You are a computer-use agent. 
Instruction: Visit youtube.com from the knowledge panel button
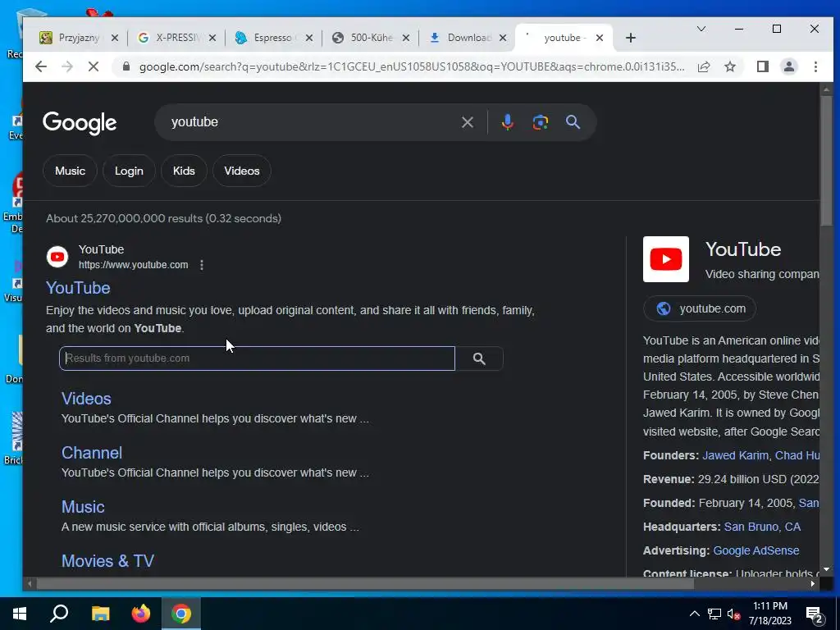click(x=700, y=308)
